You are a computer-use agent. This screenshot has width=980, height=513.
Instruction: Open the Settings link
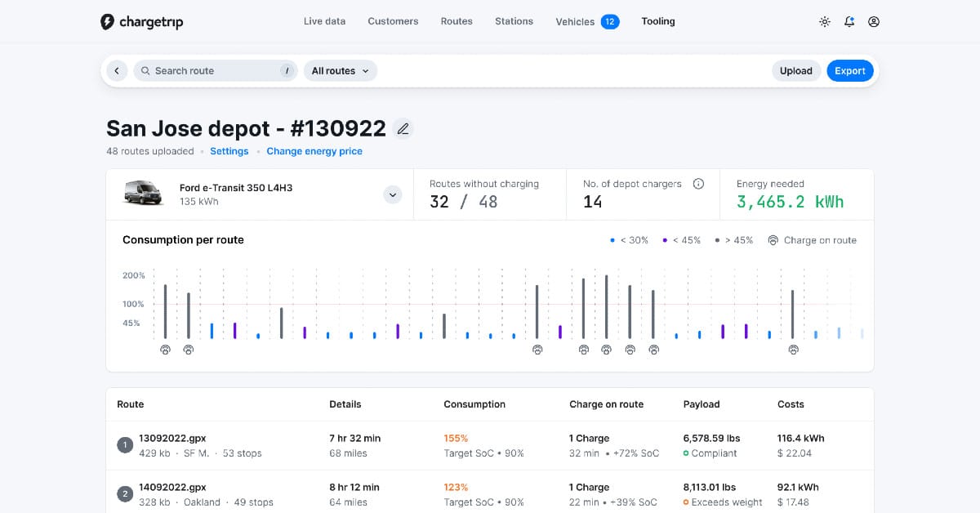click(229, 151)
